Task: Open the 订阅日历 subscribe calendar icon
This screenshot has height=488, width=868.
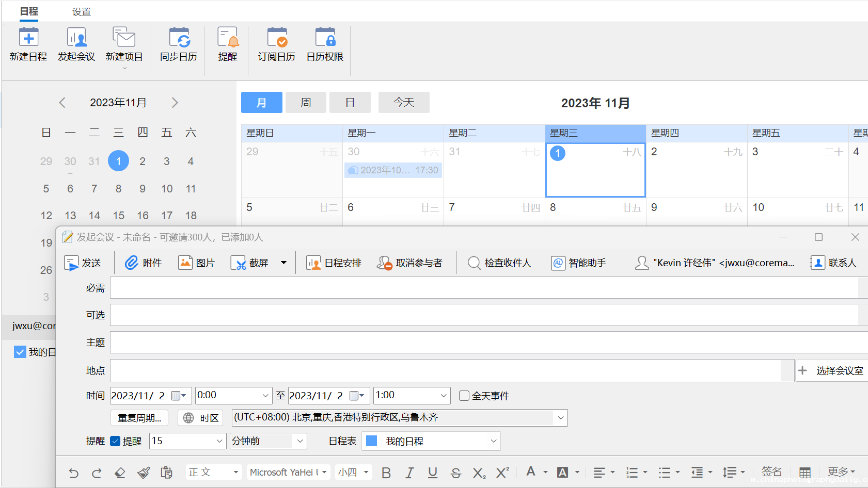Action: pos(277,38)
